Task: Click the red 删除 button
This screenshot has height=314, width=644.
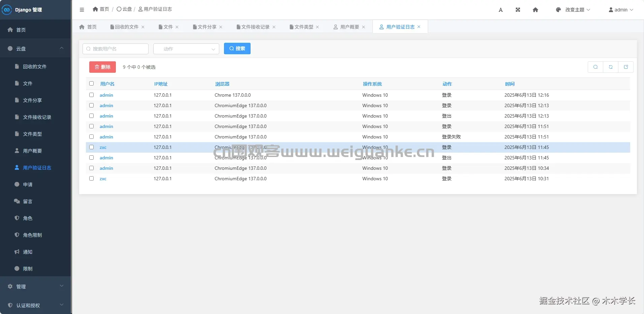Action: pyautogui.click(x=102, y=67)
